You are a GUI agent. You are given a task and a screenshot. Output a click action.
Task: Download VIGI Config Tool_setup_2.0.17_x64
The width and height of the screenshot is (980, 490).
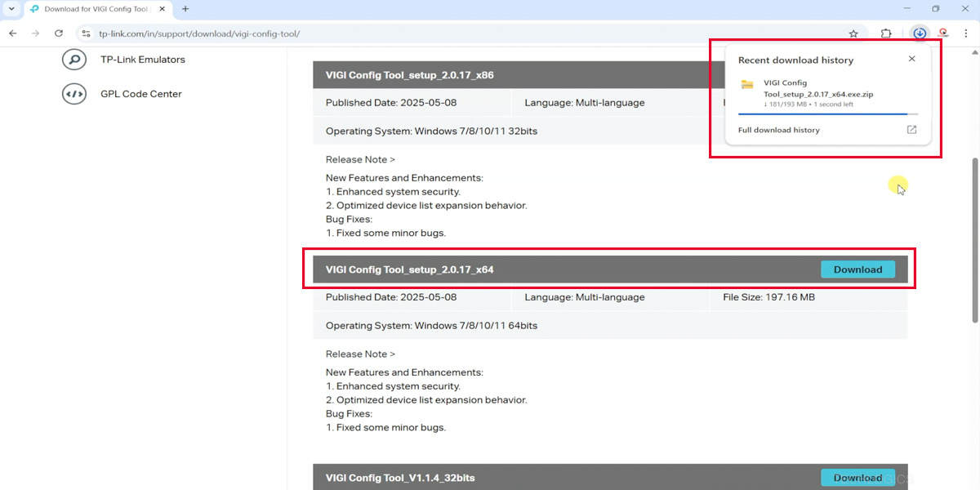[x=857, y=269]
